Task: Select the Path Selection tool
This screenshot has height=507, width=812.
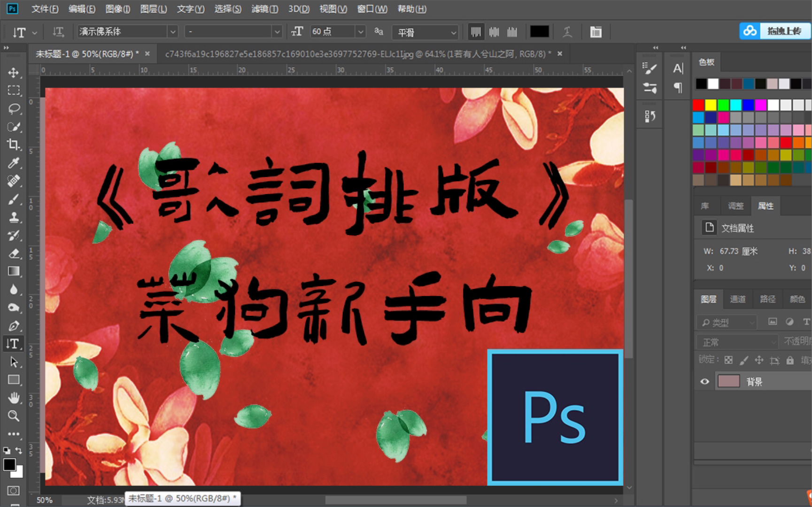Action: click(x=14, y=362)
